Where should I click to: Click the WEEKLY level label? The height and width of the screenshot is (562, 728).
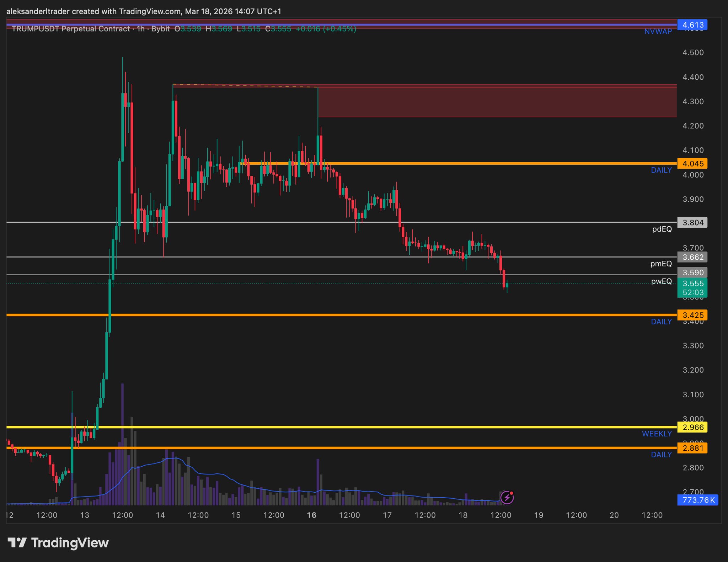pos(657,434)
